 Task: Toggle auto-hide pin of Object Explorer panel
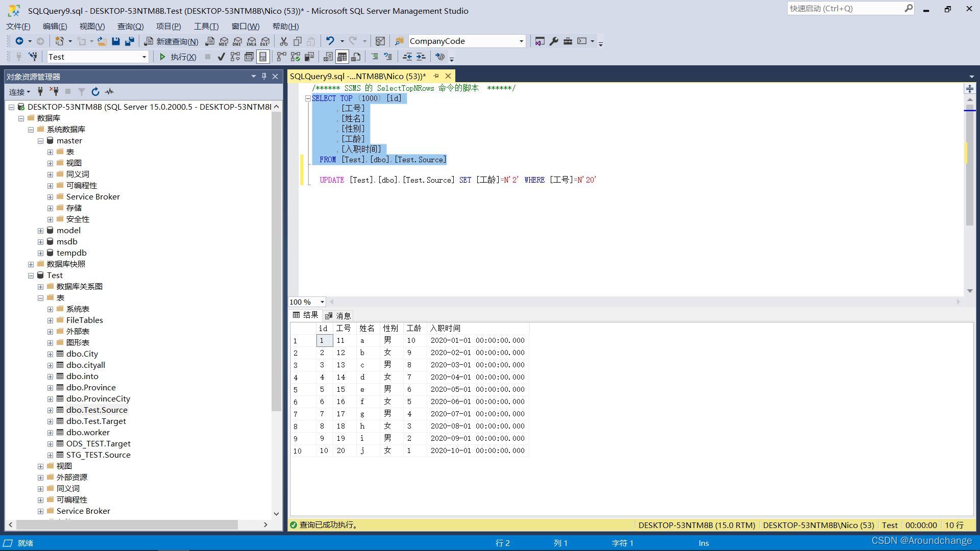point(264,77)
